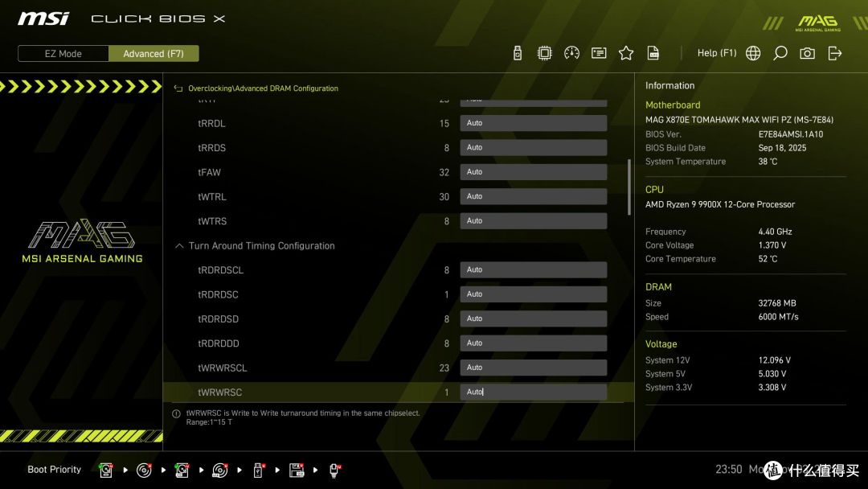Click the tWTRL Auto value field
Viewport: 868px width, 489px height.
pyautogui.click(x=534, y=196)
